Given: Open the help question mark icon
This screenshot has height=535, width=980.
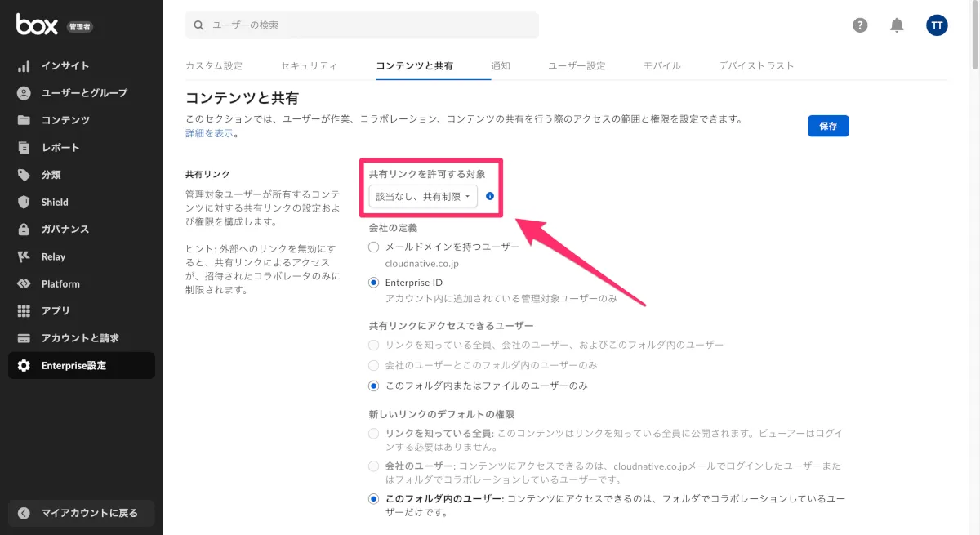Looking at the screenshot, I should click(860, 25).
